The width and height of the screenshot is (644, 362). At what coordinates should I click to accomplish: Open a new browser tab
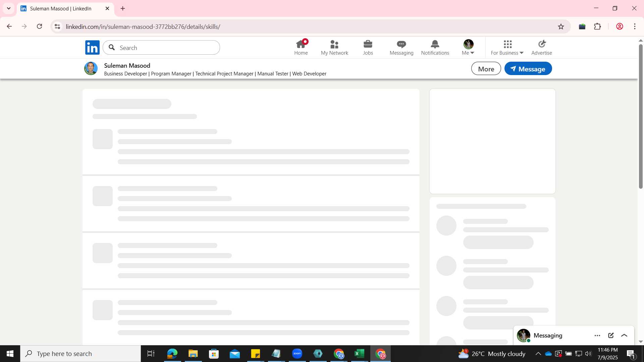coord(123,9)
